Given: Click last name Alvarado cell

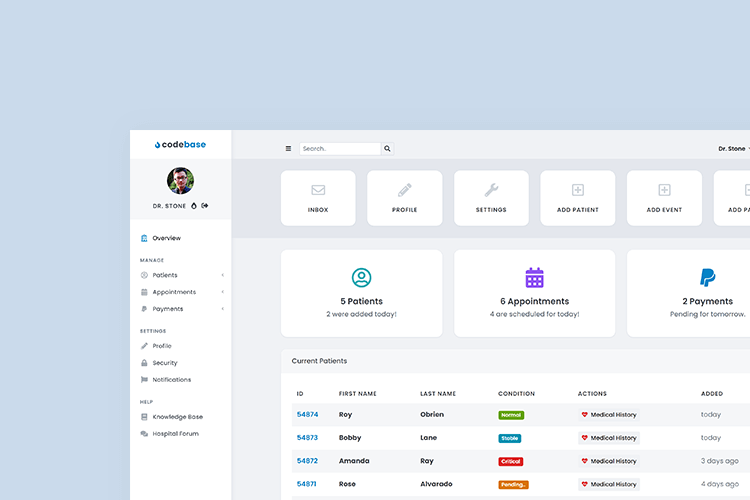Looking at the screenshot, I should coord(436,484).
